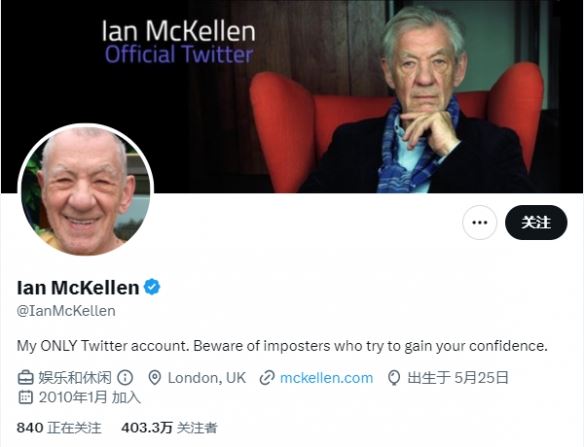Click the Ian McKellen display name
The height and width of the screenshot is (447, 584).
[78, 287]
